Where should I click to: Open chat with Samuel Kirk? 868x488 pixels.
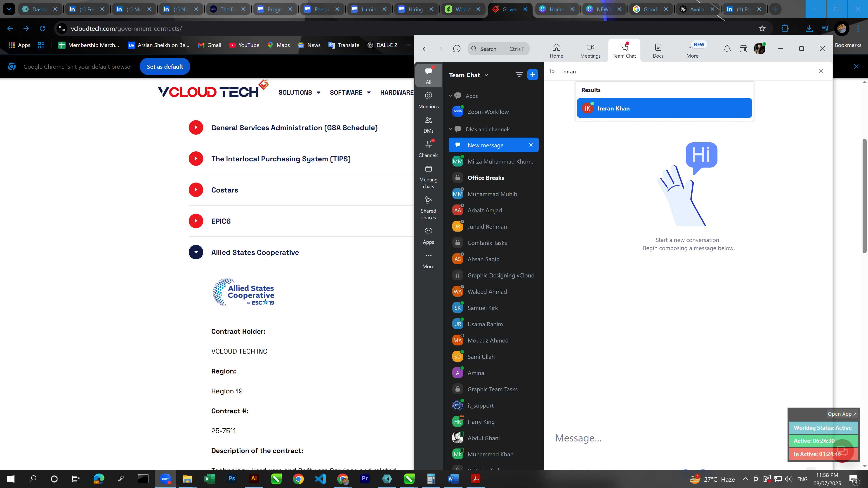pos(493,308)
